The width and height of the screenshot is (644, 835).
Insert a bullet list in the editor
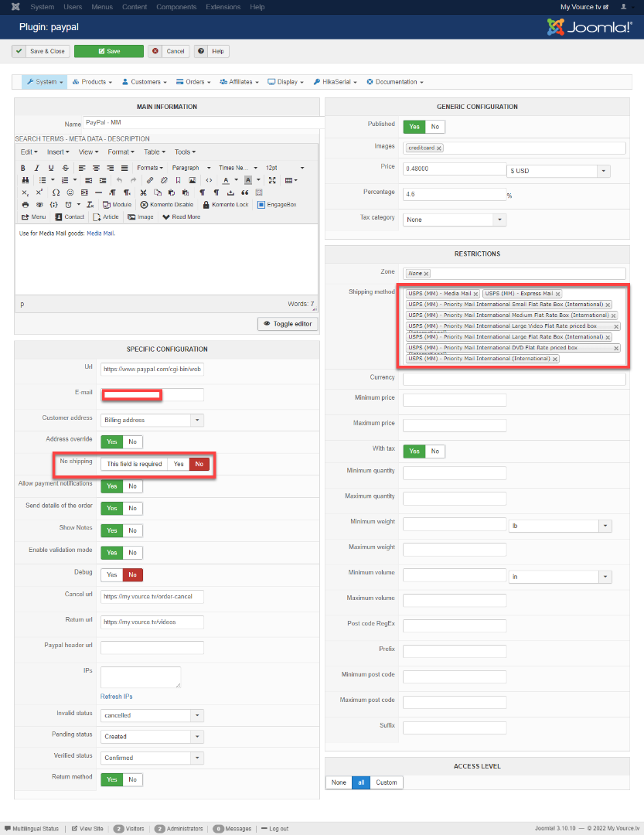pos(43,180)
